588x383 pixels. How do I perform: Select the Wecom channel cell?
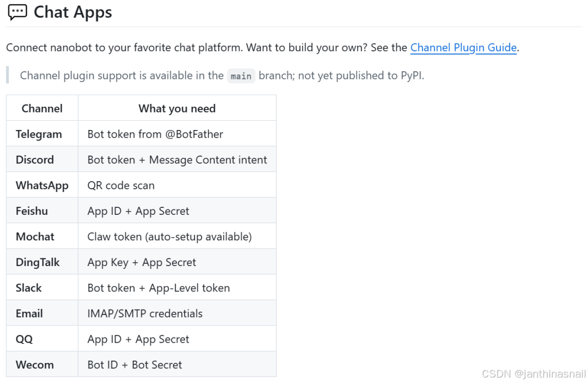point(35,364)
